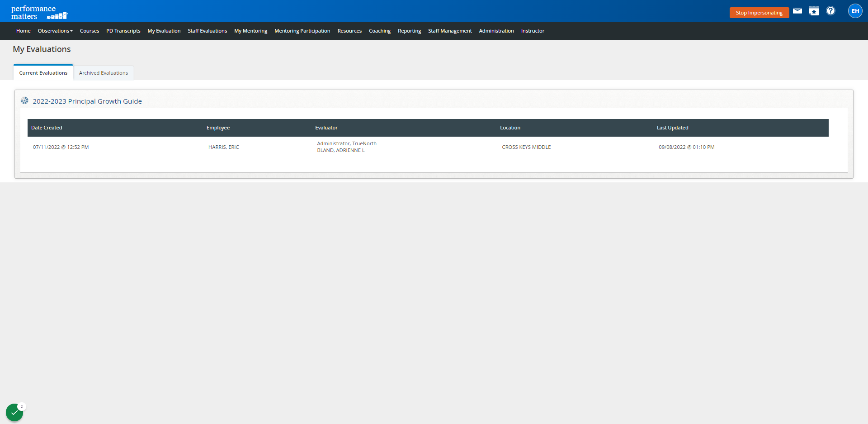Open the Coaching menu item
Screen dimensions: 868x424
click(380, 31)
